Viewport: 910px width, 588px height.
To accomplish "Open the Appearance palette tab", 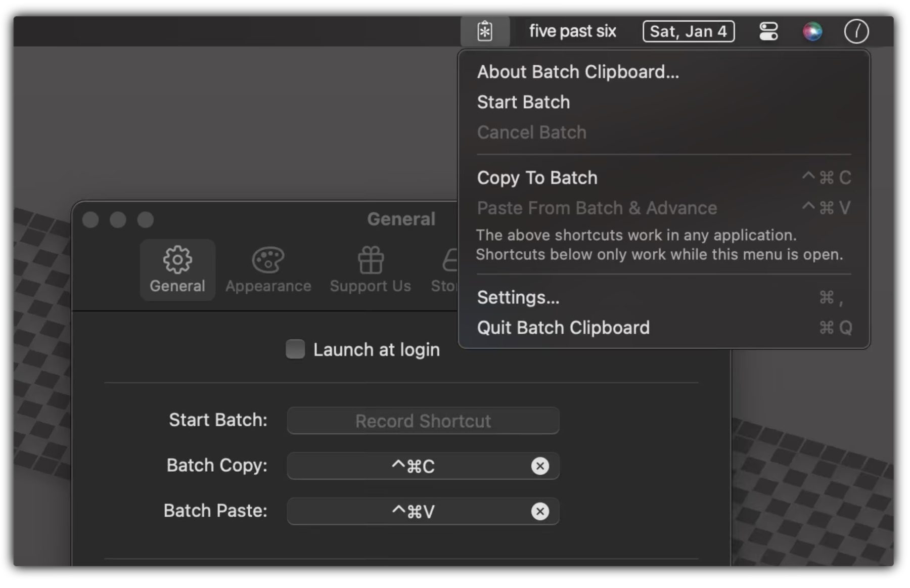I will (x=268, y=270).
